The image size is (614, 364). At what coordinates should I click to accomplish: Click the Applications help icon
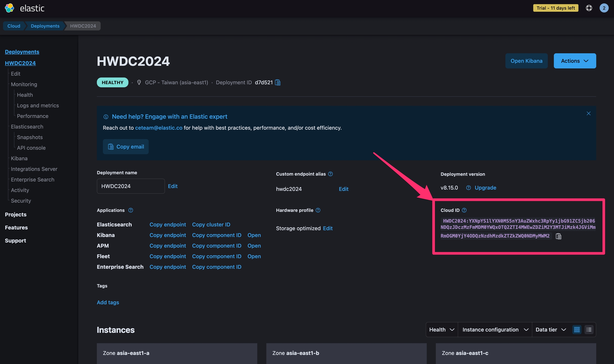[x=131, y=210]
